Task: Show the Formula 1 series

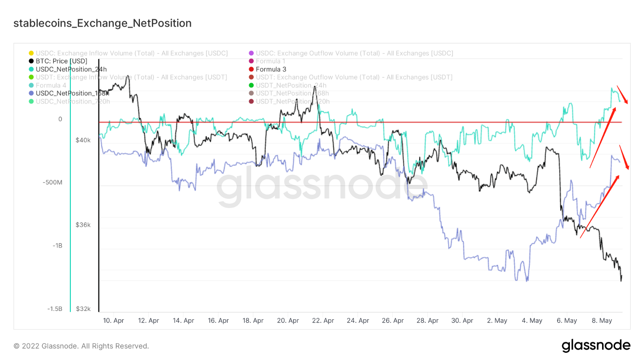Action: tap(270, 61)
